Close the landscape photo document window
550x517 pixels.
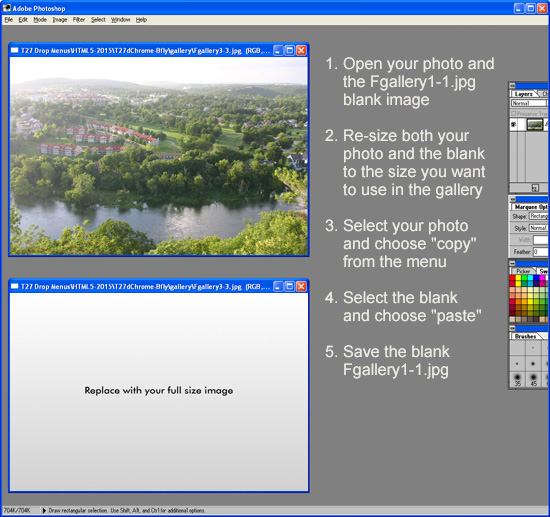[301, 51]
